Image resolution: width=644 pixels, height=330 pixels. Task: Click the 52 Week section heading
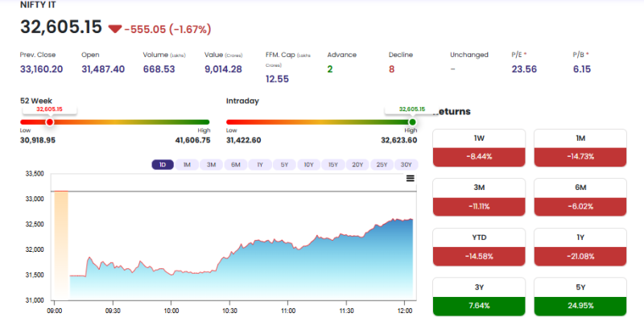coord(36,101)
